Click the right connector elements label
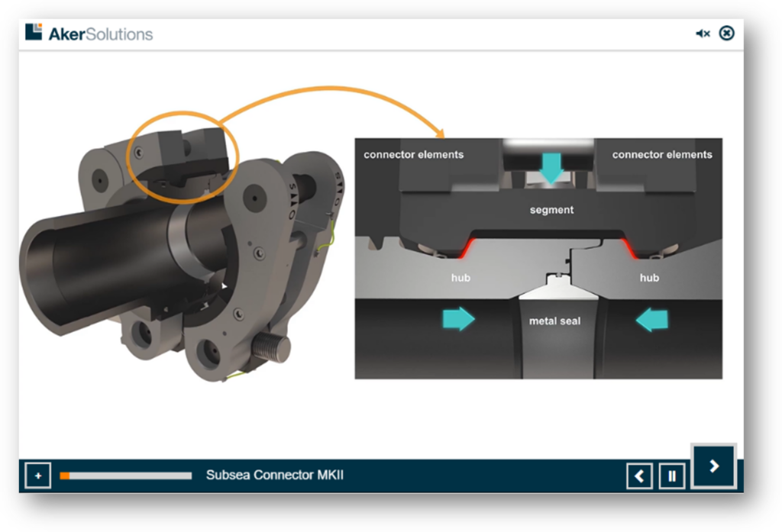 coord(662,154)
